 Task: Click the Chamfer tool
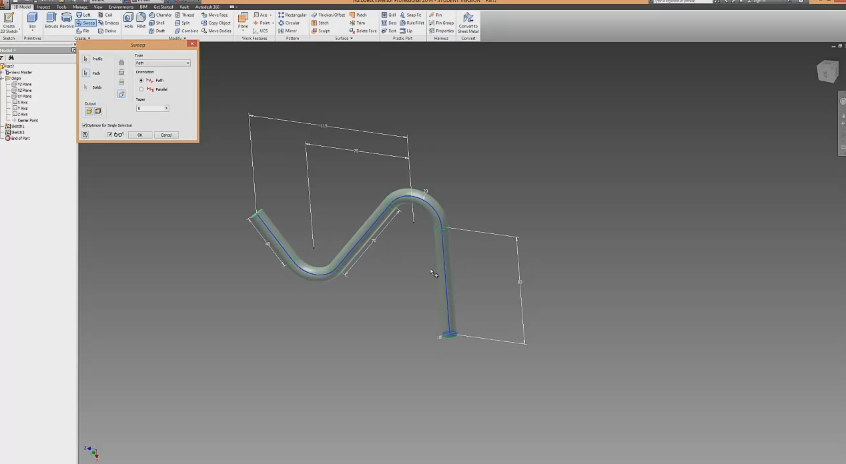point(160,15)
